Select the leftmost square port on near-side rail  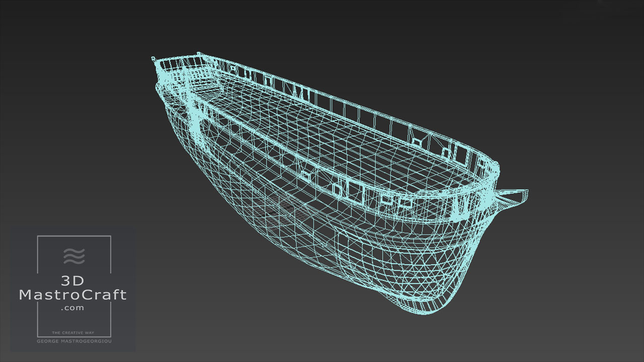(305, 175)
